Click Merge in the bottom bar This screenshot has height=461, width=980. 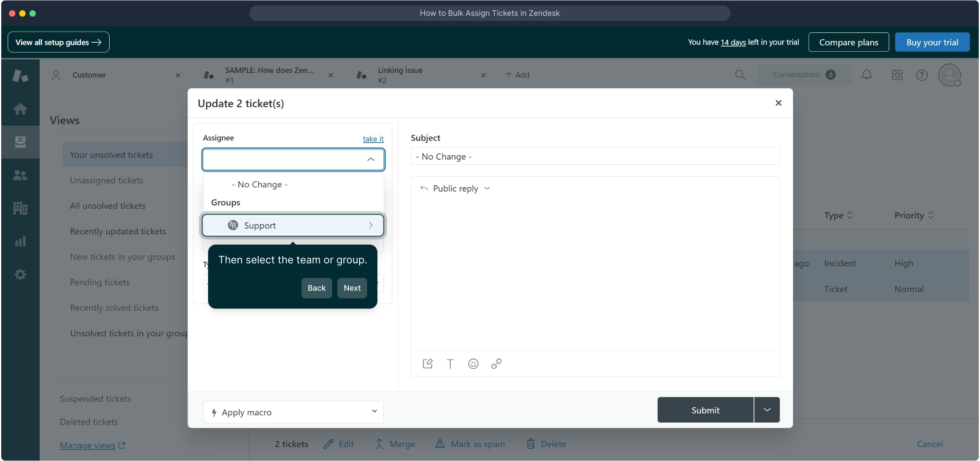point(395,444)
